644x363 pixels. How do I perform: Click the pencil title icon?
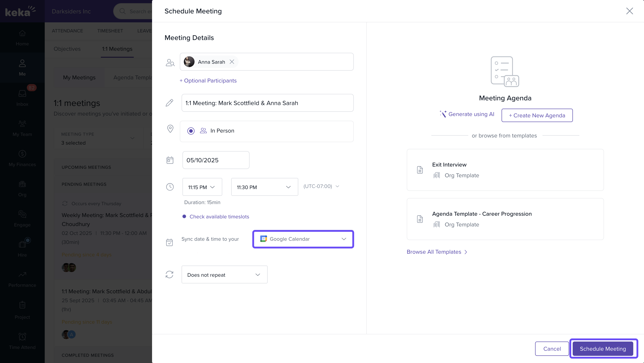169,103
